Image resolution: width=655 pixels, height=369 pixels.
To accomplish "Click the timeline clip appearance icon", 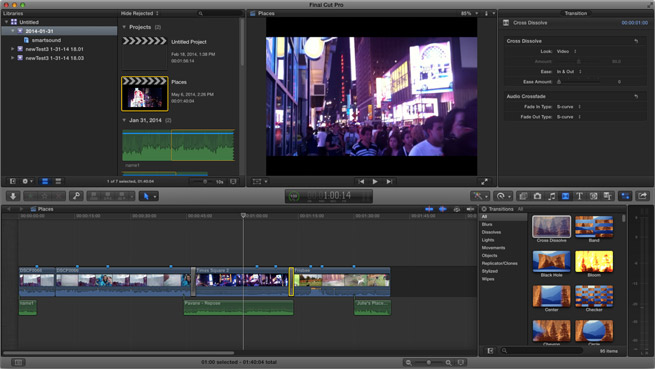I will 461,362.
